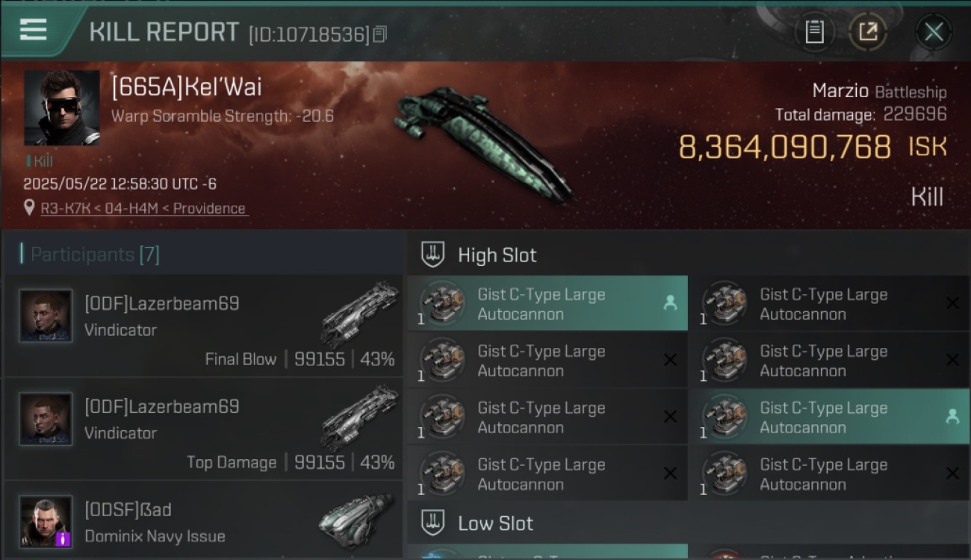This screenshot has width=971, height=560.
Task: Click the High Slot shield icon
Action: 432,255
